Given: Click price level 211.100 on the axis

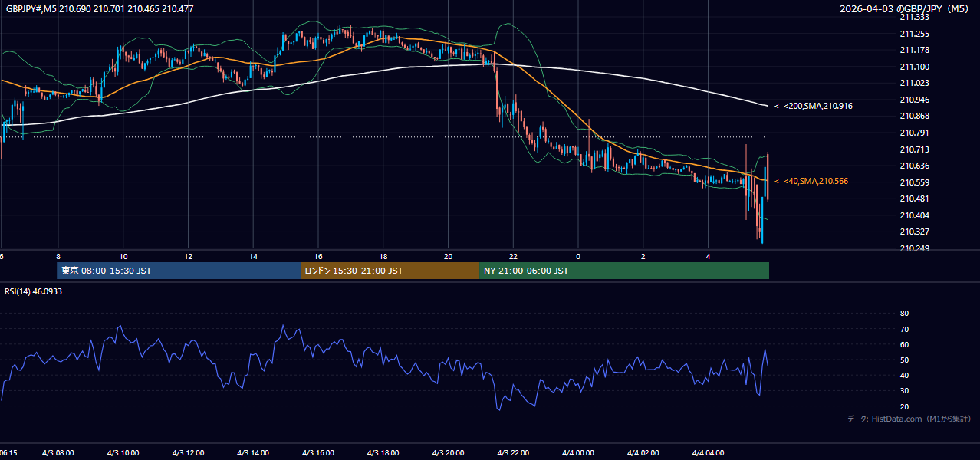Looking at the screenshot, I should (914, 67).
